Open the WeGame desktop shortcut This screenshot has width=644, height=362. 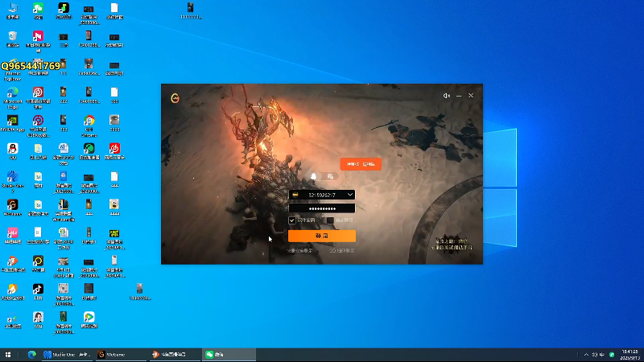(13, 208)
